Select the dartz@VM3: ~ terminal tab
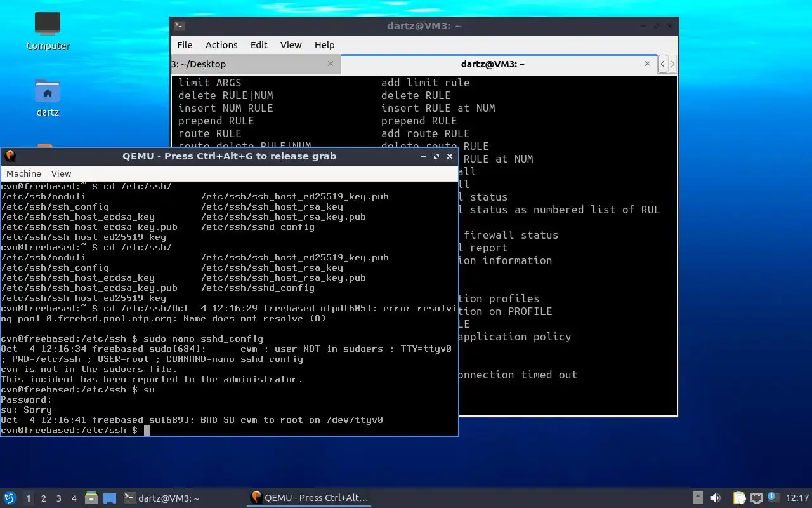The image size is (812, 508). click(499, 63)
